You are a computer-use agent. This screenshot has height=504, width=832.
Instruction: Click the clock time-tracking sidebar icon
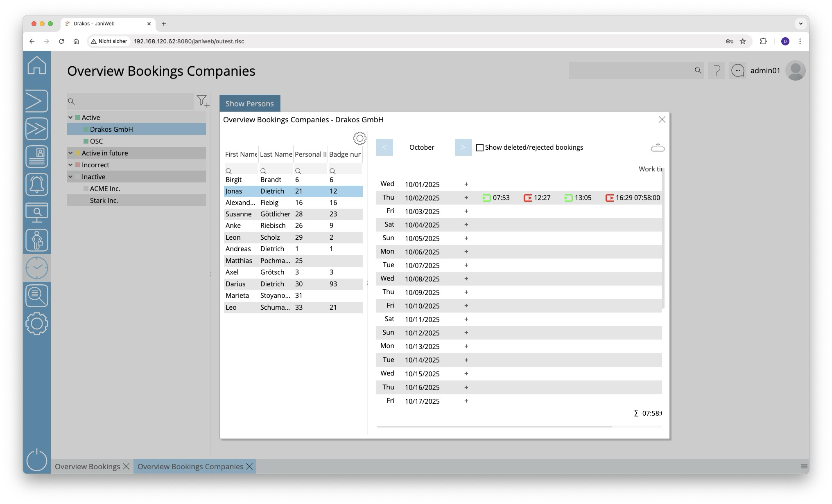pos(37,268)
